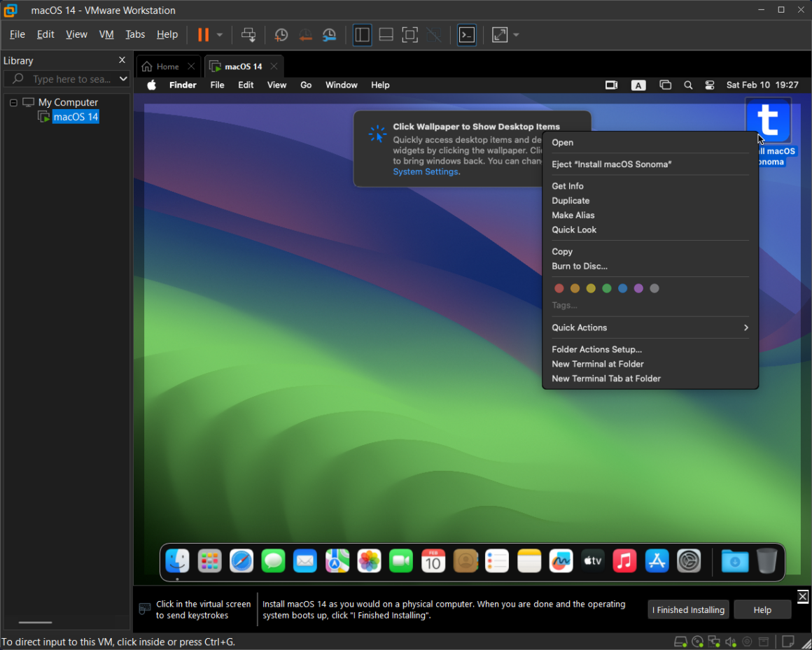Take a snapshot of this virtual machine

click(281, 35)
